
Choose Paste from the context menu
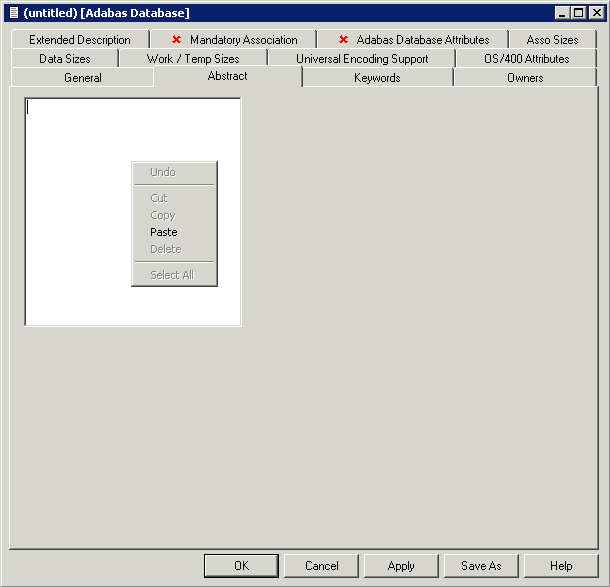[164, 232]
